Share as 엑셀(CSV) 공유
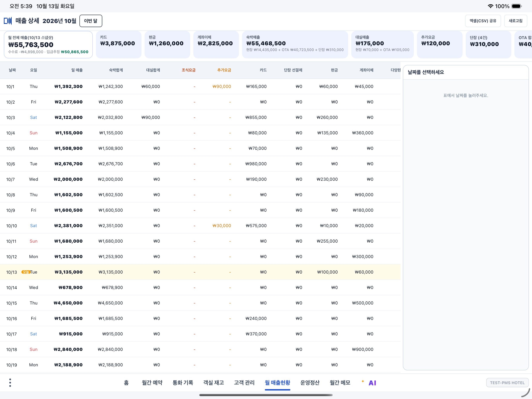This screenshot has height=399, width=532. [x=483, y=21]
